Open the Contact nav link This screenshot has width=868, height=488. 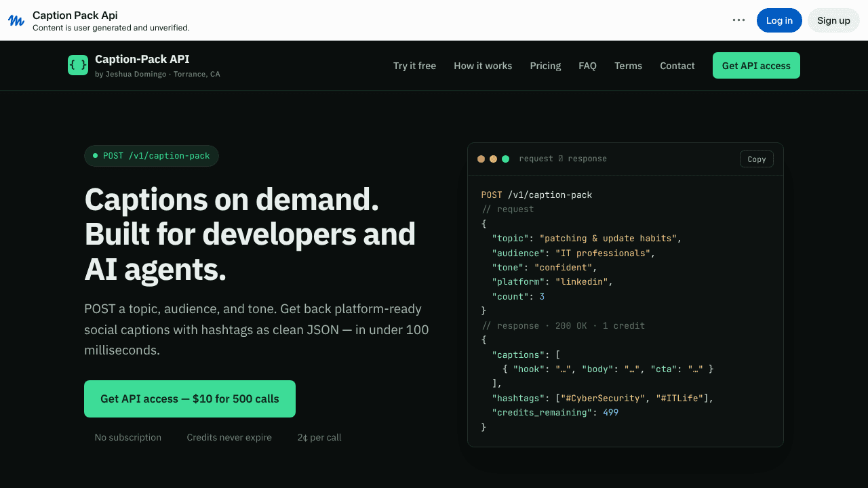677,66
